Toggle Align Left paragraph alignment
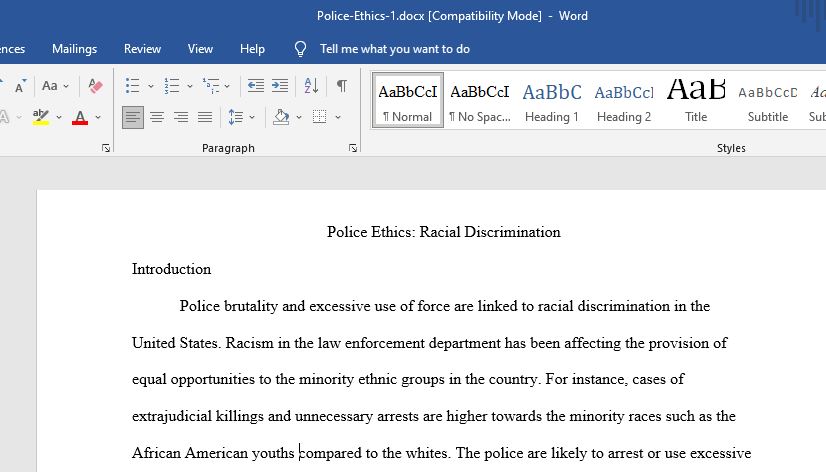826x472 pixels. coord(133,117)
